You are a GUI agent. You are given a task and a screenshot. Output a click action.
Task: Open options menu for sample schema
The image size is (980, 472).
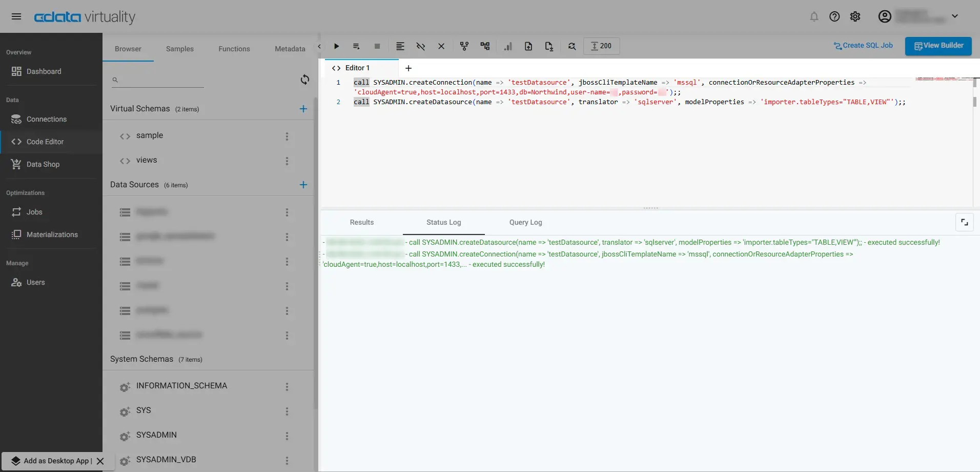pyautogui.click(x=287, y=136)
